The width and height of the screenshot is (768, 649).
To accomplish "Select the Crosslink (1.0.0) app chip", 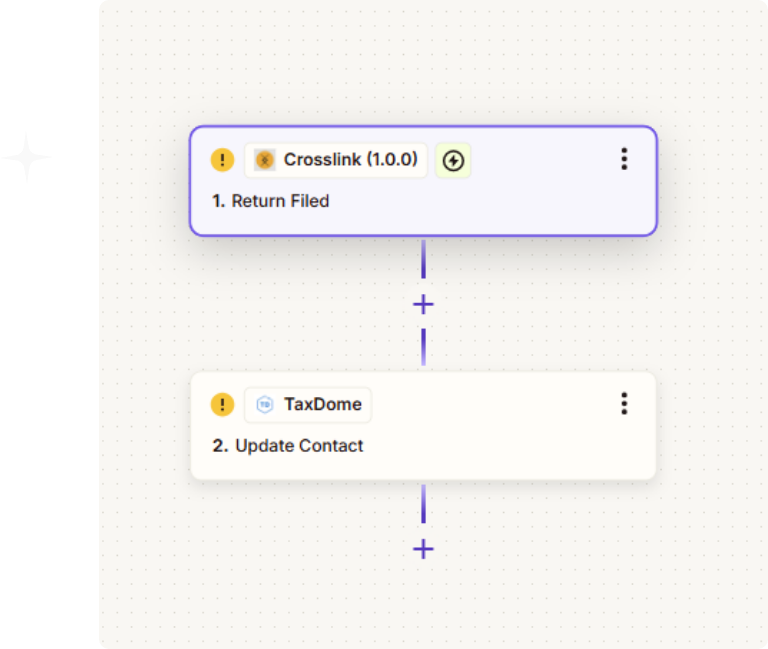I will click(x=336, y=160).
